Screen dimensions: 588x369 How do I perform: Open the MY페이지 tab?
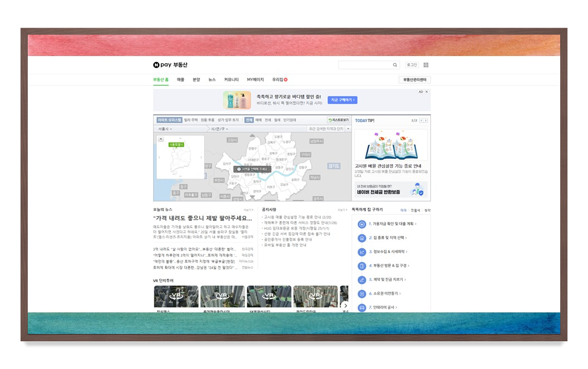pyautogui.click(x=255, y=79)
